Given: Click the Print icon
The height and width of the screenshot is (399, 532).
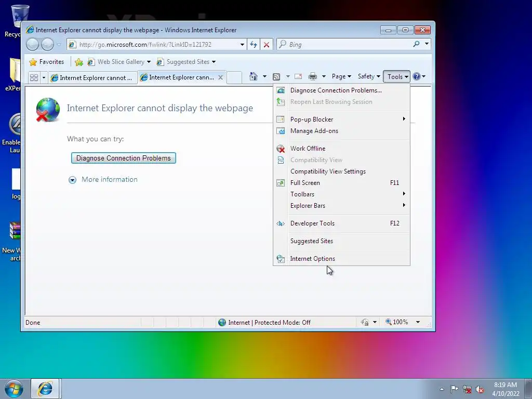Looking at the screenshot, I should coord(312,77).
